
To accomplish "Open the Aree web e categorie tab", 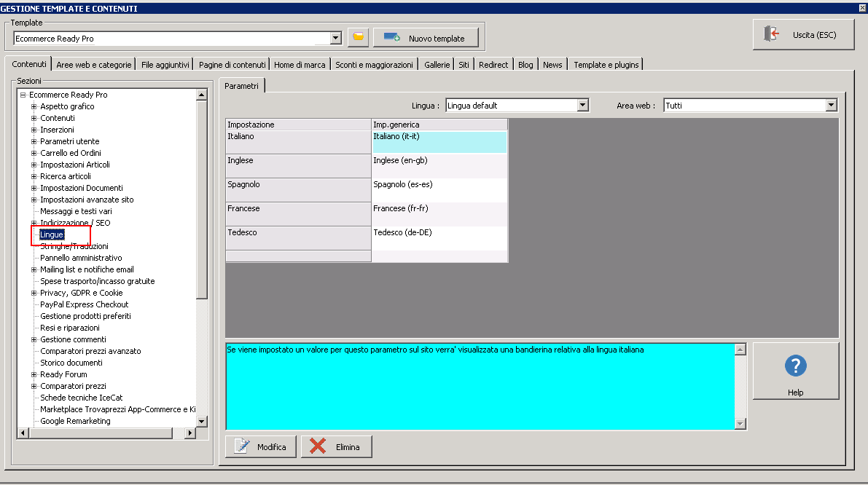I will [x=93, y=65].
